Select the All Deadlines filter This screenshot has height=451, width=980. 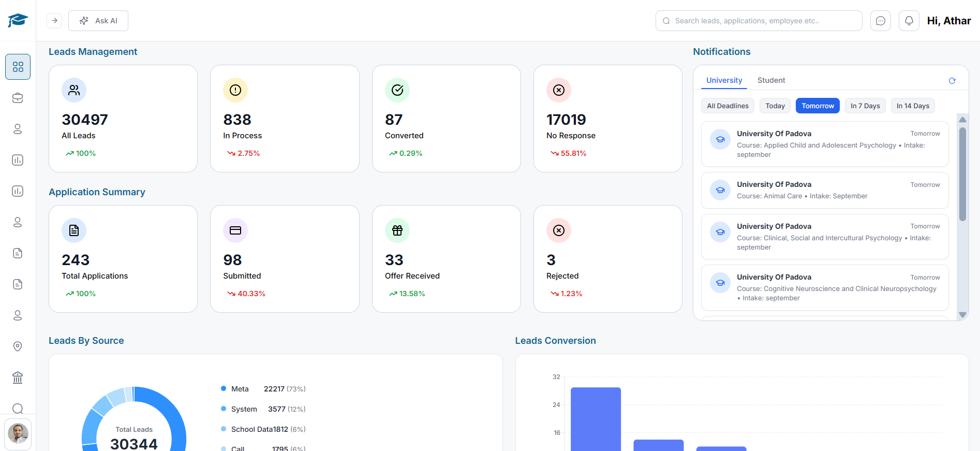point(727,106)
